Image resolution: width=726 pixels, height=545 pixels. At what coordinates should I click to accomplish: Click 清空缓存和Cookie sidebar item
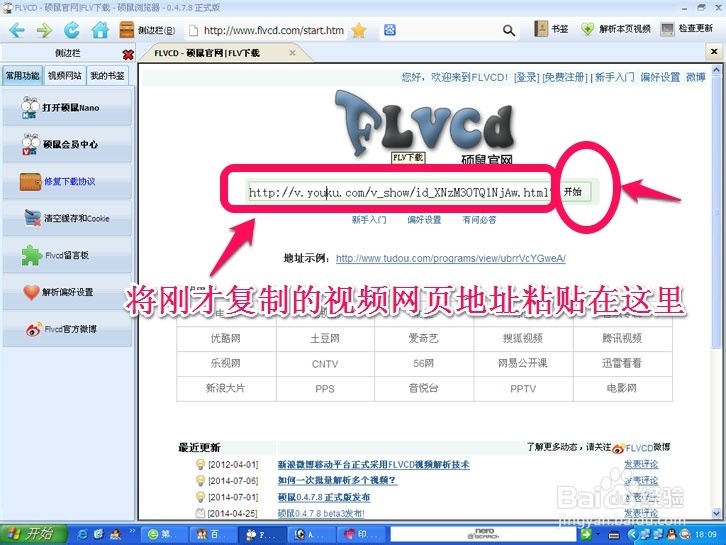[67, 218]
